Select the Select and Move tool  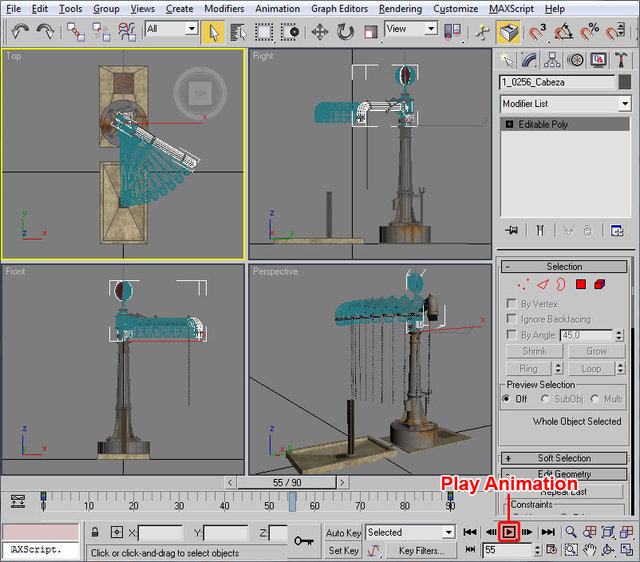(320, 32)
